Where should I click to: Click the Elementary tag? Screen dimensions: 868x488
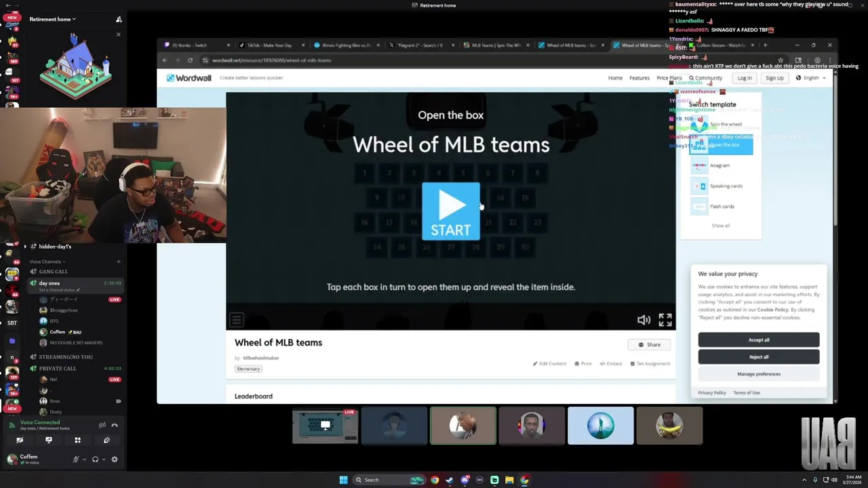[248, 369]
